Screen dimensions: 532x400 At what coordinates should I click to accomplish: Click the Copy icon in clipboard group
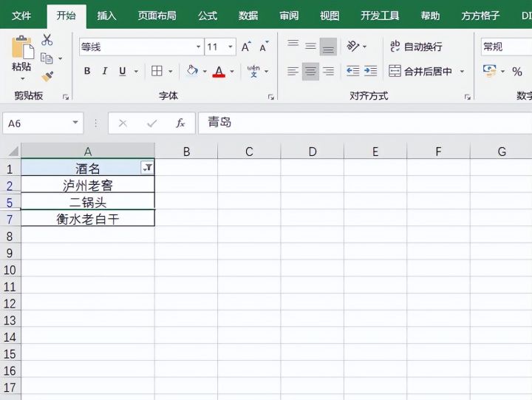pos(47,58)
